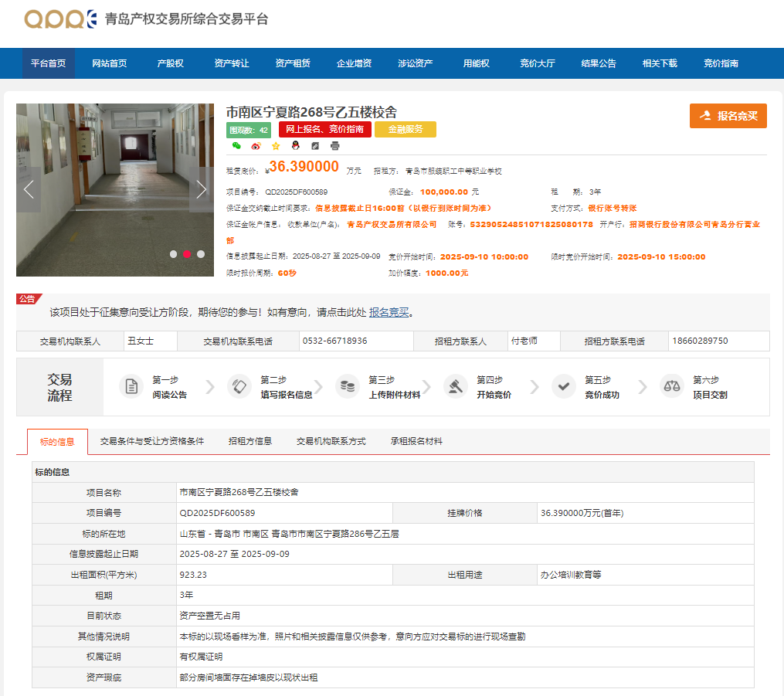
Task: Click green 围观数 42 badge
Action: 249,130
